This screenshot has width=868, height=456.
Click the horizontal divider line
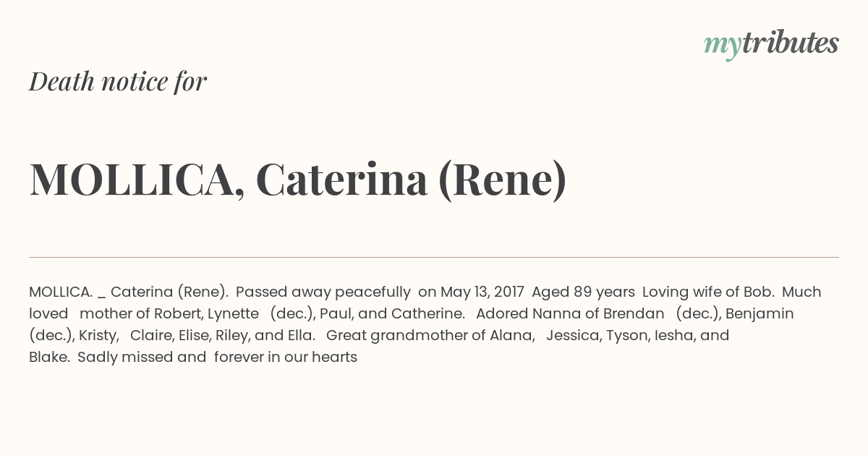[434, 257]
